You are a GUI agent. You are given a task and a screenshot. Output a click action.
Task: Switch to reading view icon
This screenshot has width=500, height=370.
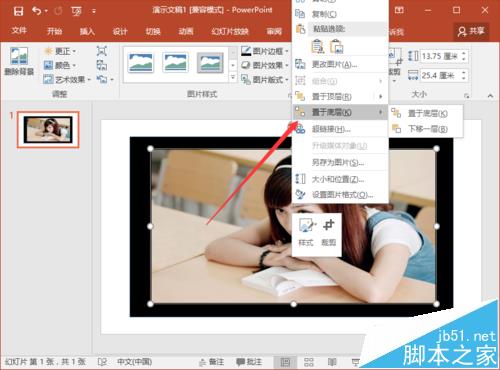tap(332, 362)
